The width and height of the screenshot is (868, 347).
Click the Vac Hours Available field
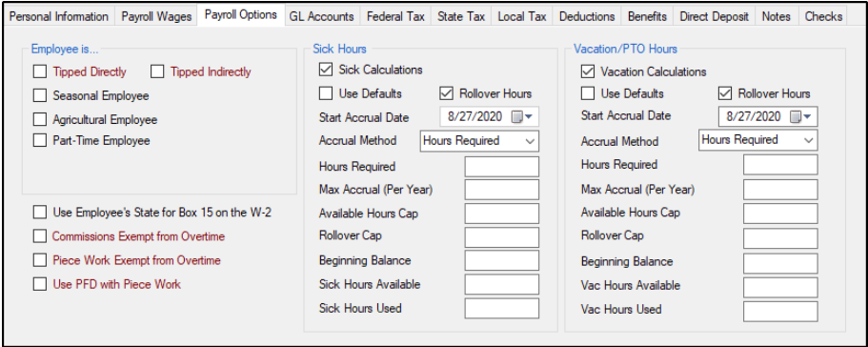(x=780, y=287)
